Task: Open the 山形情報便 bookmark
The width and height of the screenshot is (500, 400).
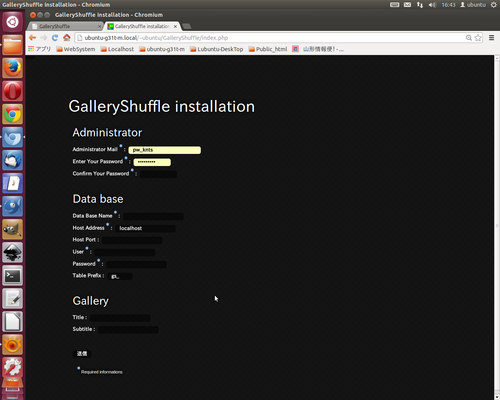Action: [x=318, y=49]
